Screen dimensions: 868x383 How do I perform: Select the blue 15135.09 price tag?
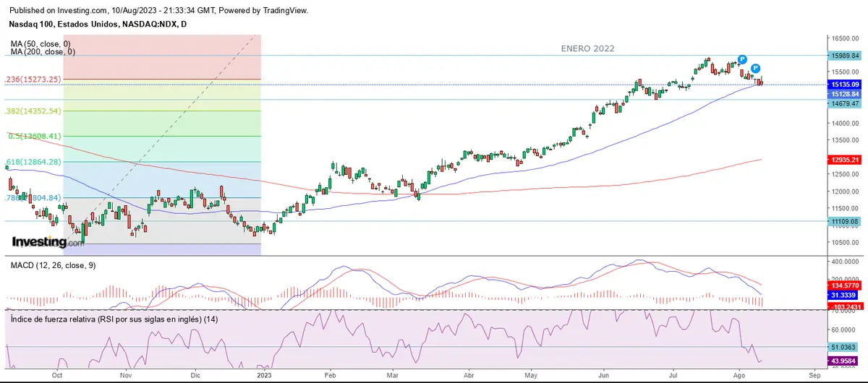click(x=845, y=85)
